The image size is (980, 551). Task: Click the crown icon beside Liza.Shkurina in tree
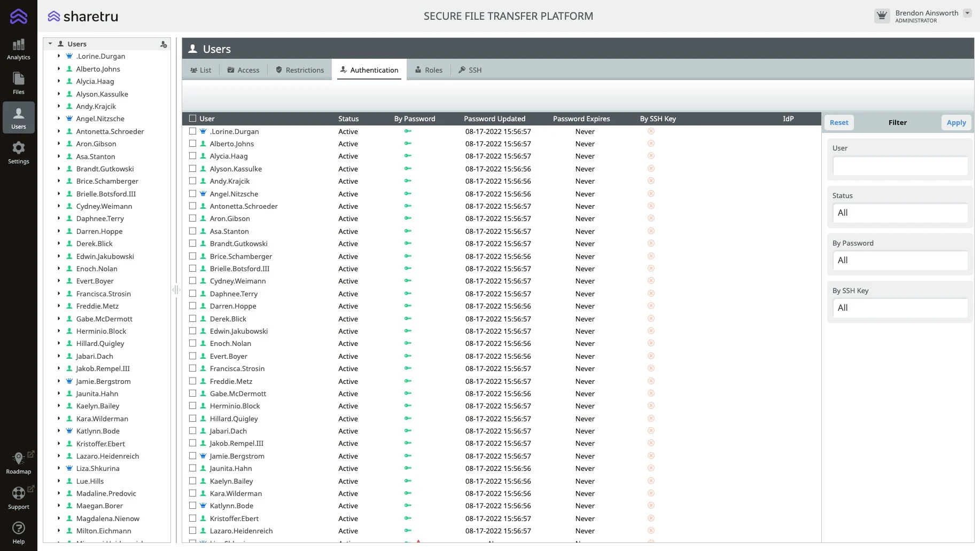pos(69,468)
